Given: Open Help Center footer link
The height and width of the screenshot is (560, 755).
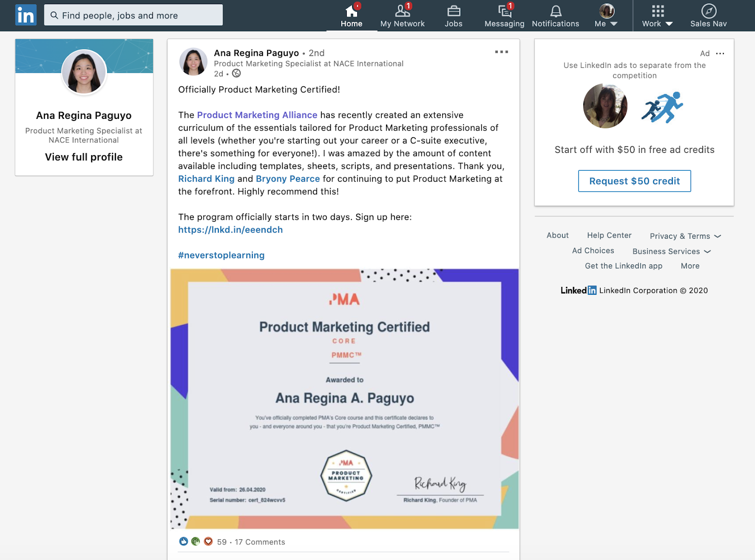Looking at the screenshot, I should coord(609,235).
